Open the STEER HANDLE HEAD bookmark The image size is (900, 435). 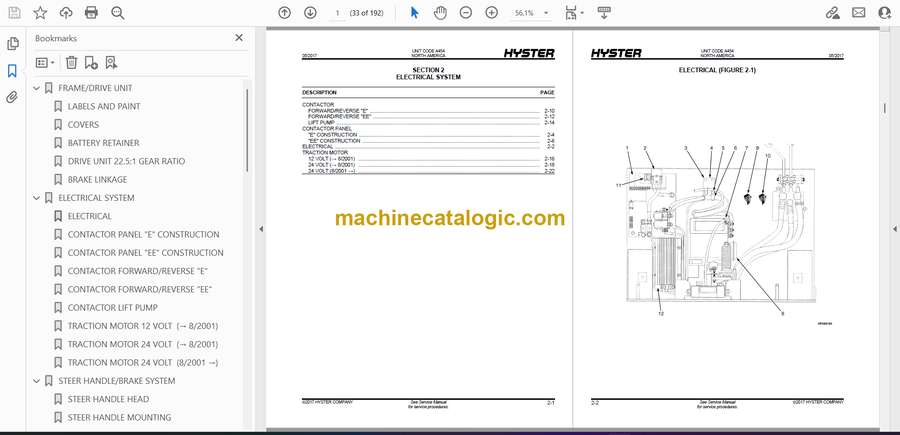(108, 399)
